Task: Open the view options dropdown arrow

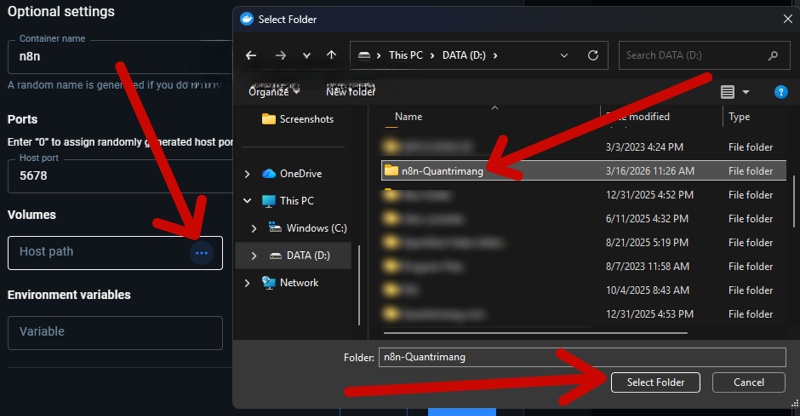Action: 745,92
